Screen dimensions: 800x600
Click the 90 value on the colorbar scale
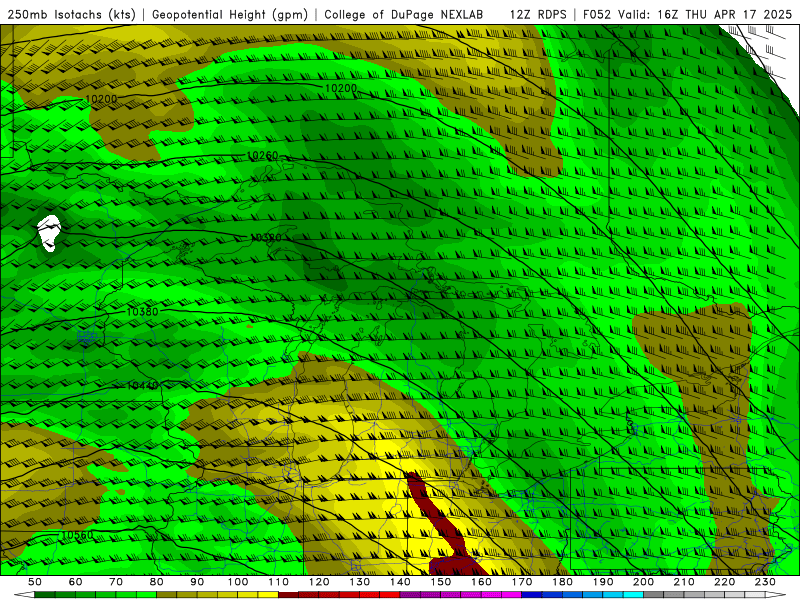[197, 582]
